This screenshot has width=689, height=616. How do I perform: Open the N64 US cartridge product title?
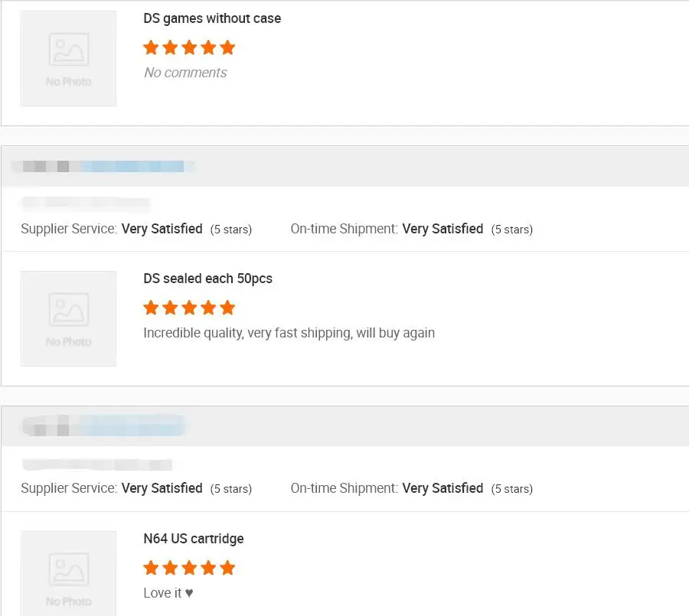click(x=194, y=539)
